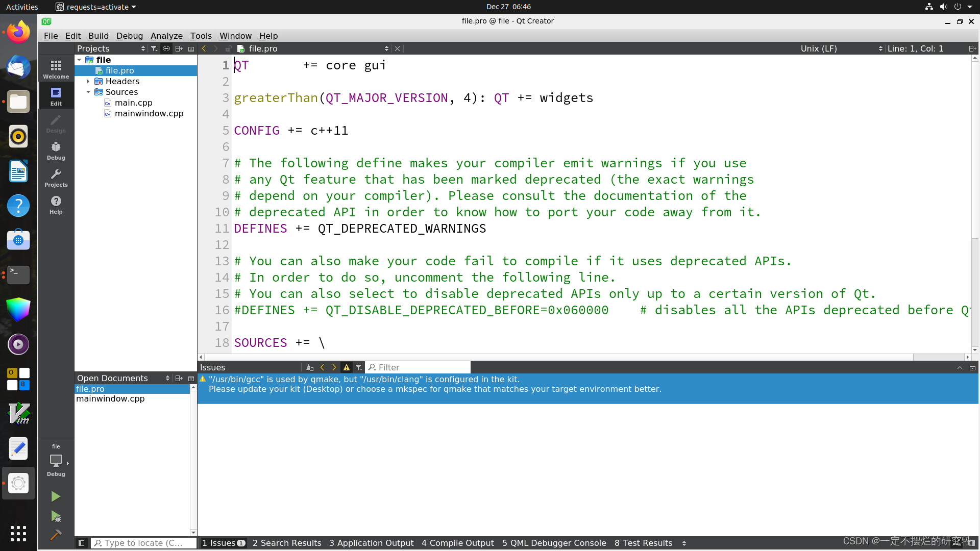The width and height of the screenshot is (980, 551).
Task: Click the filter tree funnel icon
Action: 154,48
